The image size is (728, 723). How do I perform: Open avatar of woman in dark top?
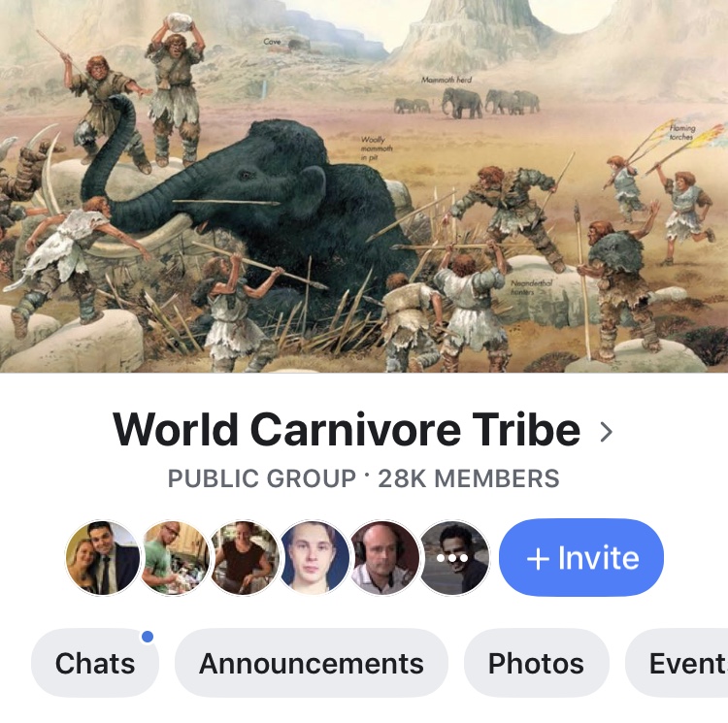coord(245,557)
